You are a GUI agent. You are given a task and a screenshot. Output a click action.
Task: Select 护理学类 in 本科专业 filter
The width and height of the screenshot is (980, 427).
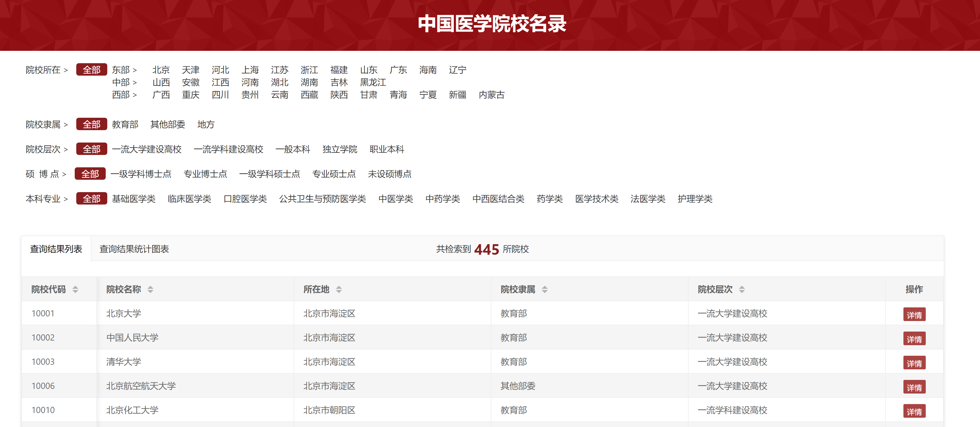[x=695, y=199]
